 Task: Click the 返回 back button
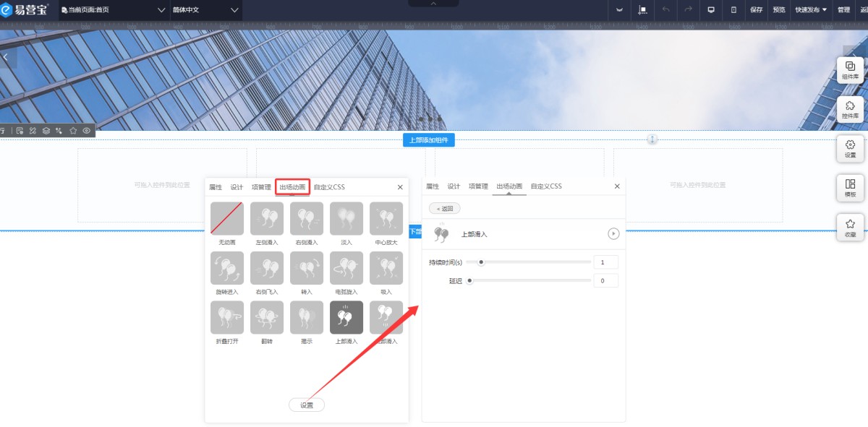[x=445, y=208]
